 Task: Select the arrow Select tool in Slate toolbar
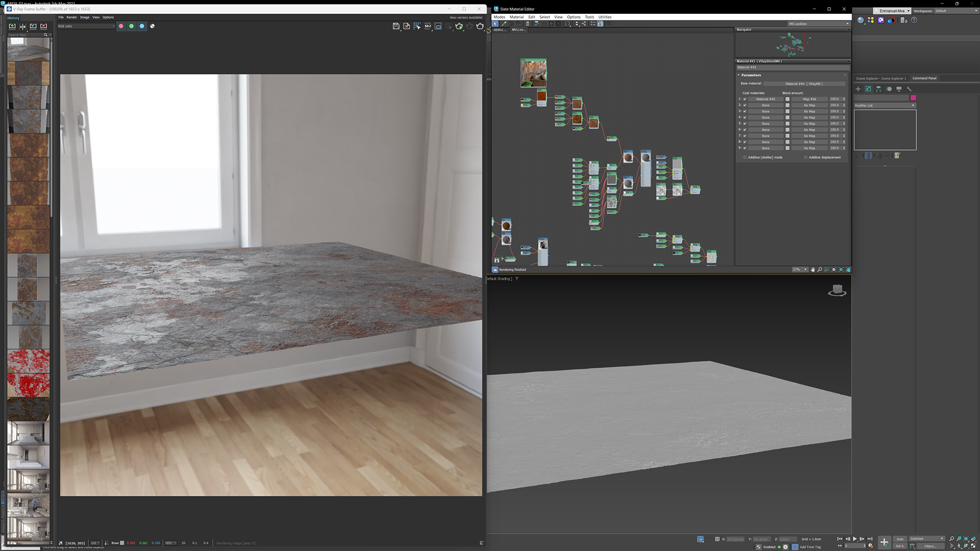click(495, 23)
